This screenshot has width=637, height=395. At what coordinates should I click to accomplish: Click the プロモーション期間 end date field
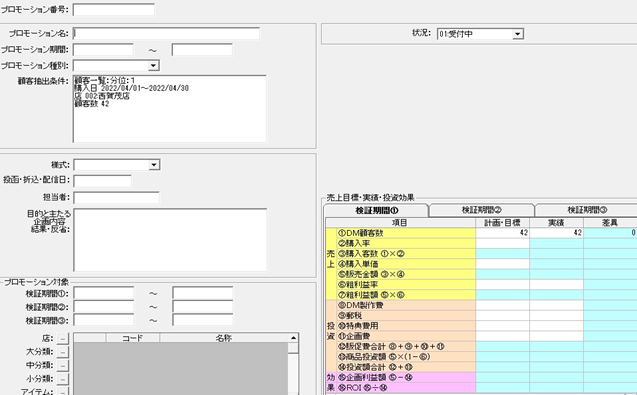pos(202,50)
